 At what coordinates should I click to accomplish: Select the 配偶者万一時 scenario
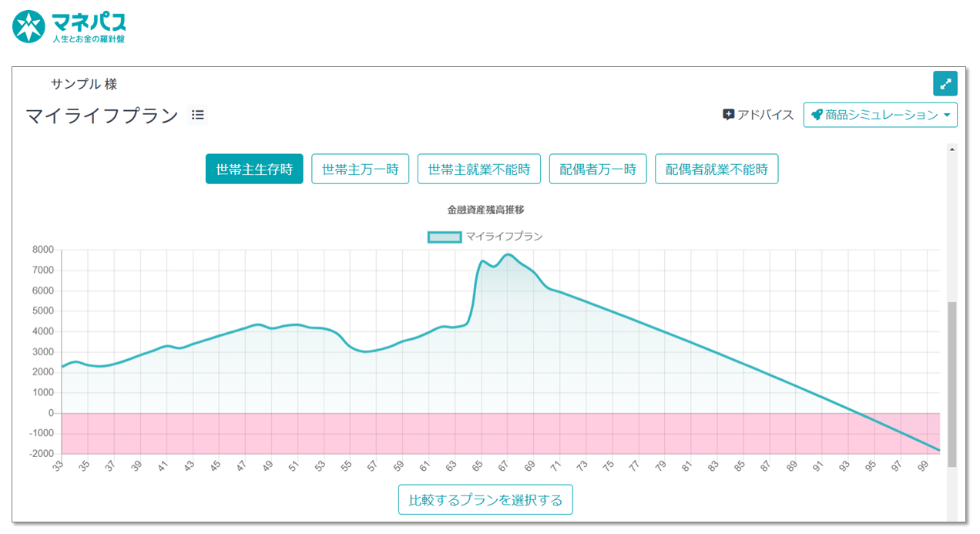coord(598,170)
